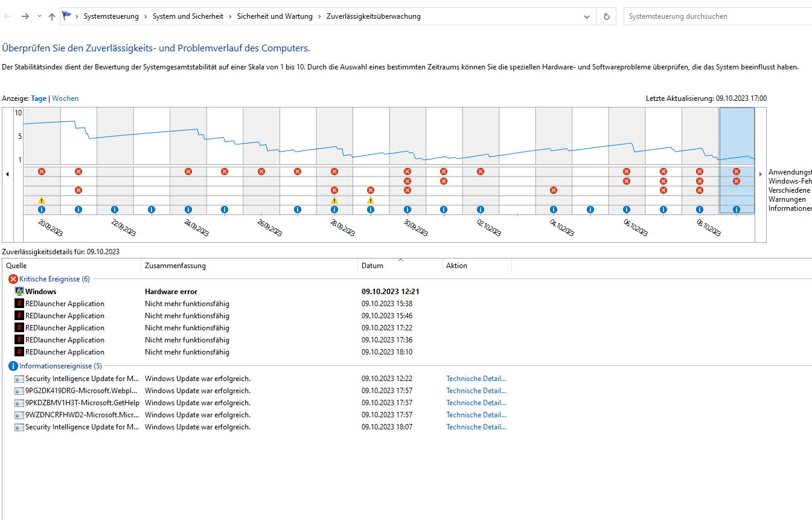Sort by the Aktion column header
Viewport: 812px width, 520px height.
(477, 266)
